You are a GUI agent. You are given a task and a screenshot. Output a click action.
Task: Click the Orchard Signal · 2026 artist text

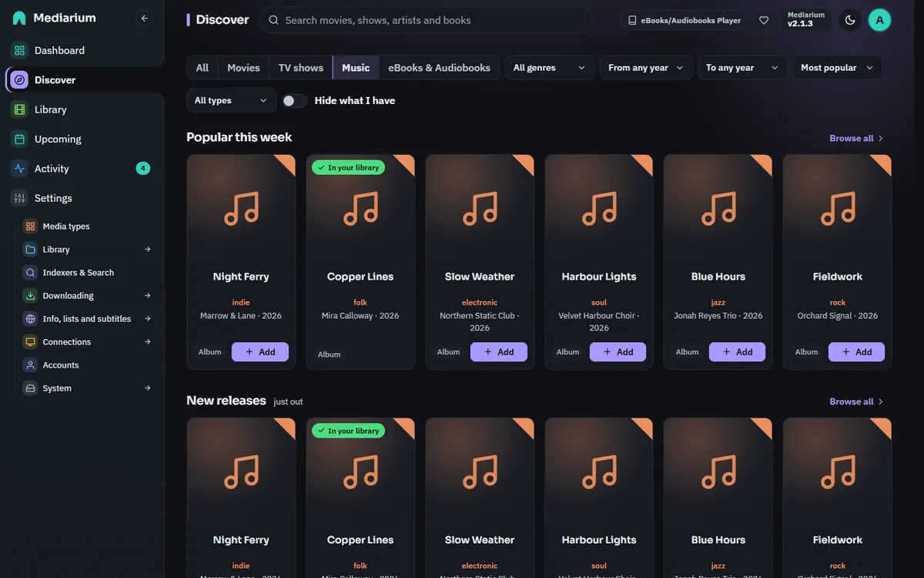(x=838, y=316)
